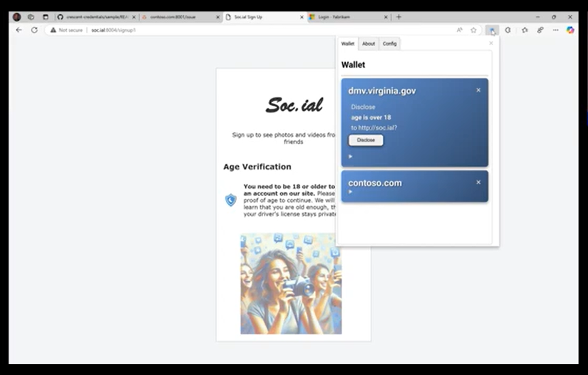Open the Copilot icon in the toolbar
Screen dimensions: 588x375
(x=570, y=30)
